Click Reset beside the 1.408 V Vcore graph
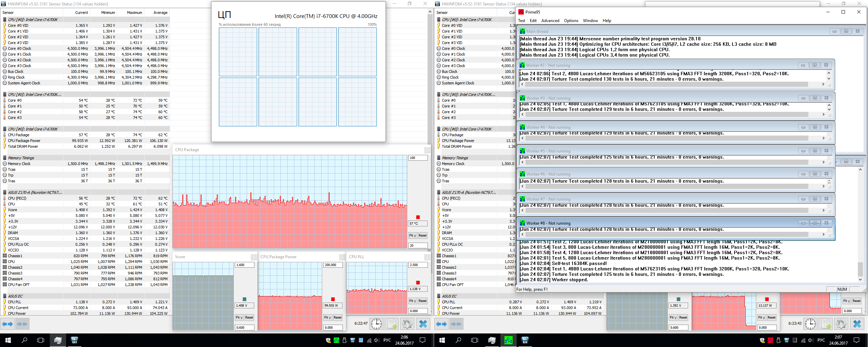Viewport: 868px width, 347px height. [249, 318]
